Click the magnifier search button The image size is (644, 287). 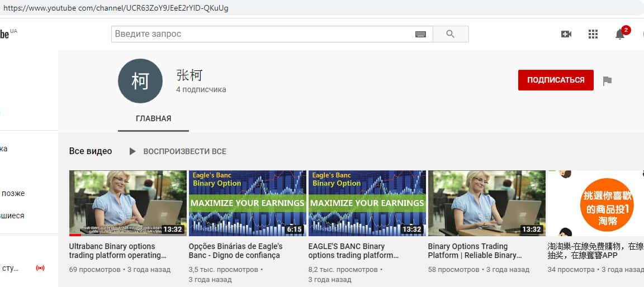tap(451, 34)
